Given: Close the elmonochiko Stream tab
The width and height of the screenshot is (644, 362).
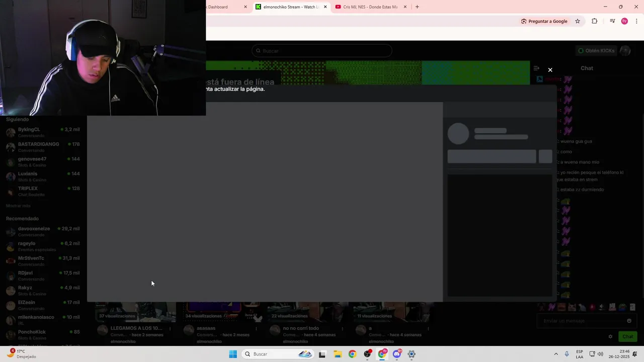Looking at the screenshot, I should pos(326,7).
